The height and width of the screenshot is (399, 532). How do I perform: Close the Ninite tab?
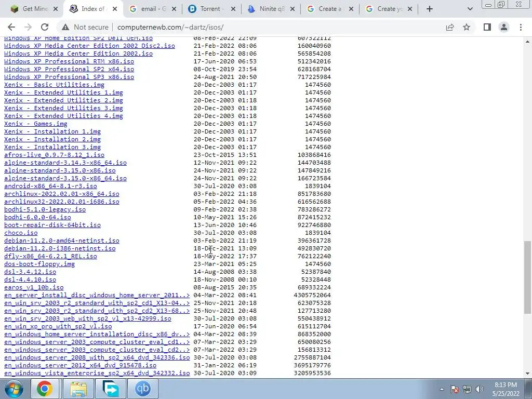pyautogui.click(x=292, y=9)
